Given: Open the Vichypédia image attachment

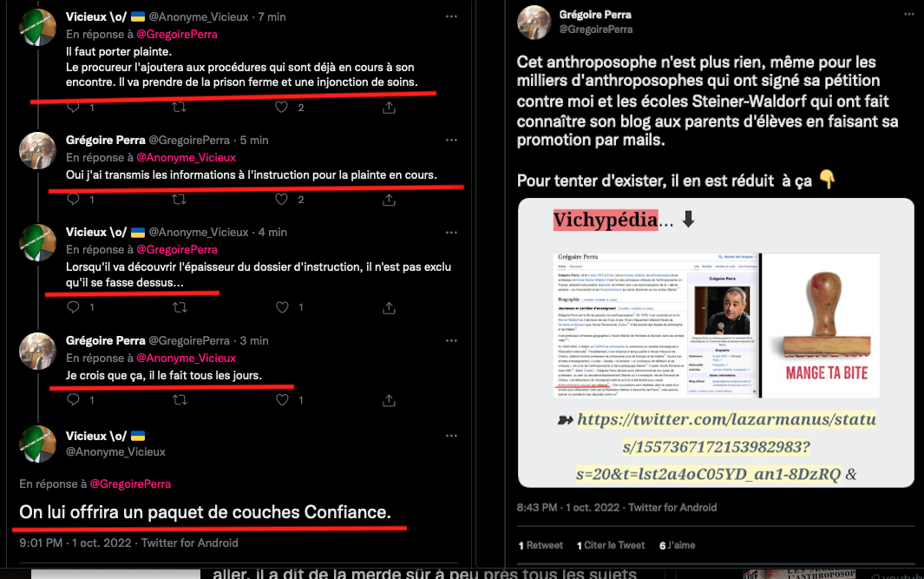Looking at the screenshot, I should (716, 343).
